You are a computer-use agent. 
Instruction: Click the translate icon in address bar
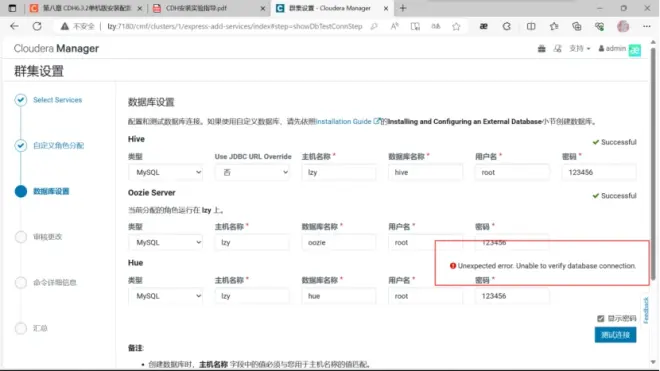[x=436, y=26]
